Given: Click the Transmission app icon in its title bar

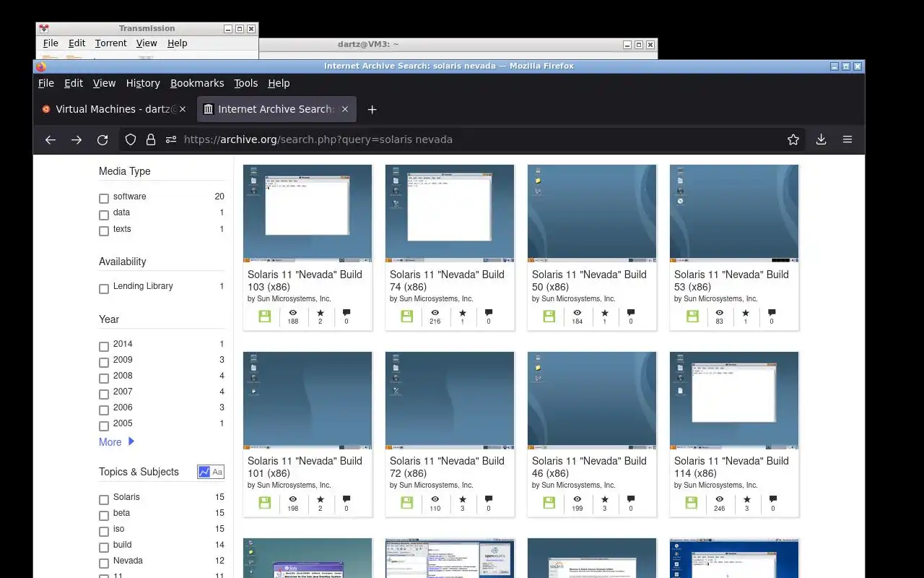Looking at the screenshot, I should (x=44, y=29).
